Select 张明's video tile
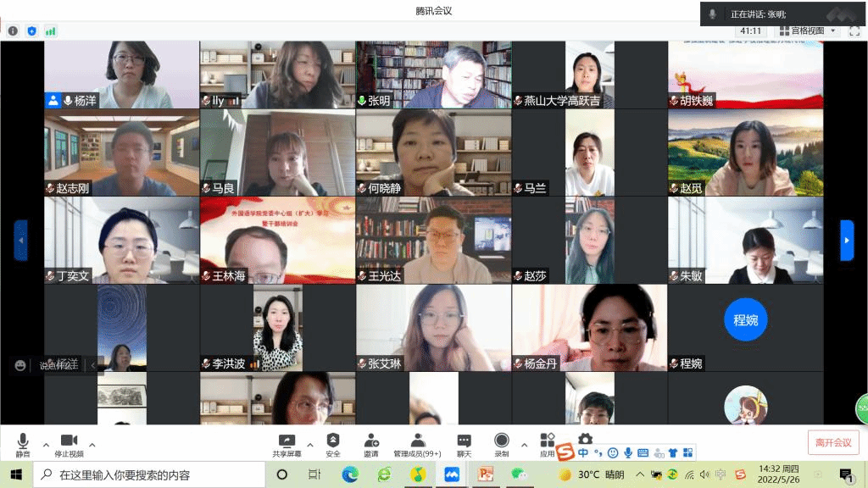This screenshot has width=868, height=488. [x=433, y=75]
